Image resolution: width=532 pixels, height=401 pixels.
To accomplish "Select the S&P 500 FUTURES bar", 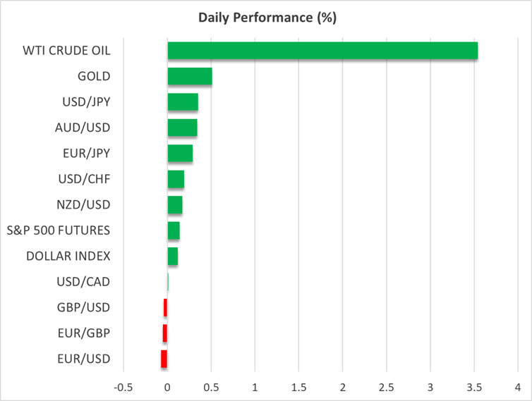I will tap(174, 230).
